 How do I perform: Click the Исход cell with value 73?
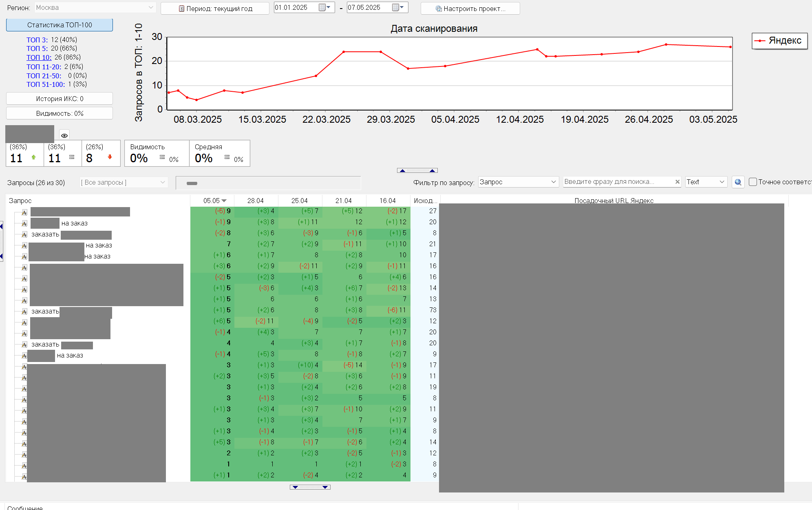pos(425,310)
